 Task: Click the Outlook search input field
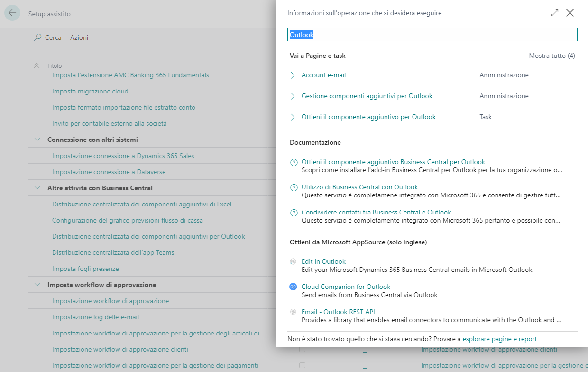click(x=432, y=35)
